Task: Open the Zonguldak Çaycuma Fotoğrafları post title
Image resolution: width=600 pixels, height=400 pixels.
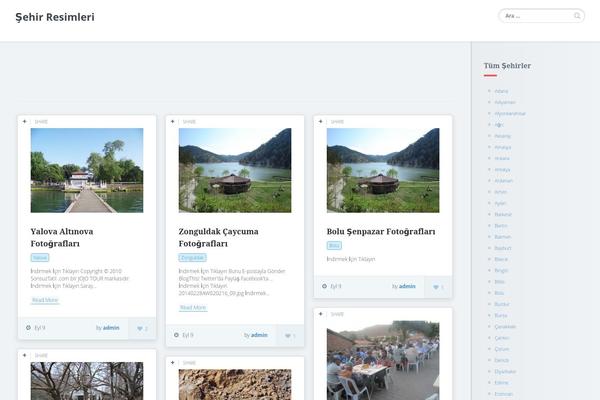Action: tap(218, 237)
